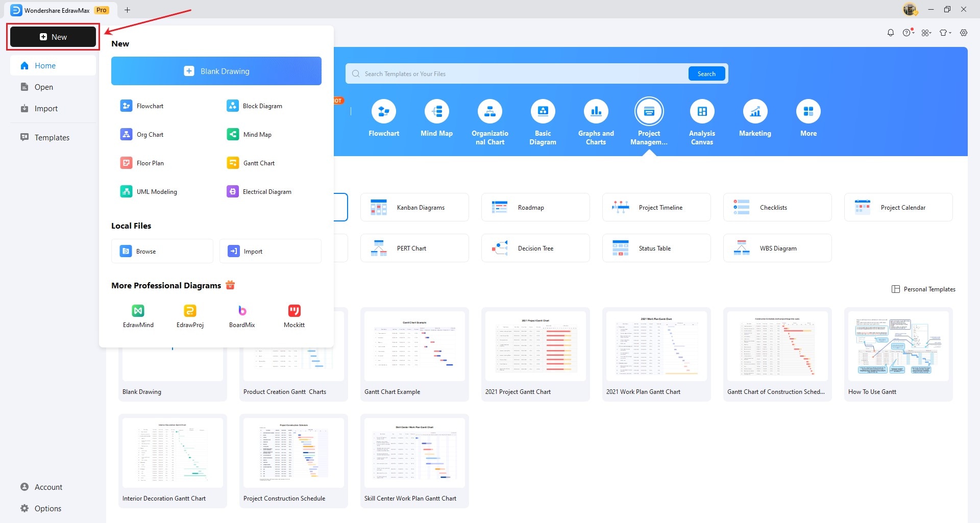Select Project Calendar subcategory

898,207
